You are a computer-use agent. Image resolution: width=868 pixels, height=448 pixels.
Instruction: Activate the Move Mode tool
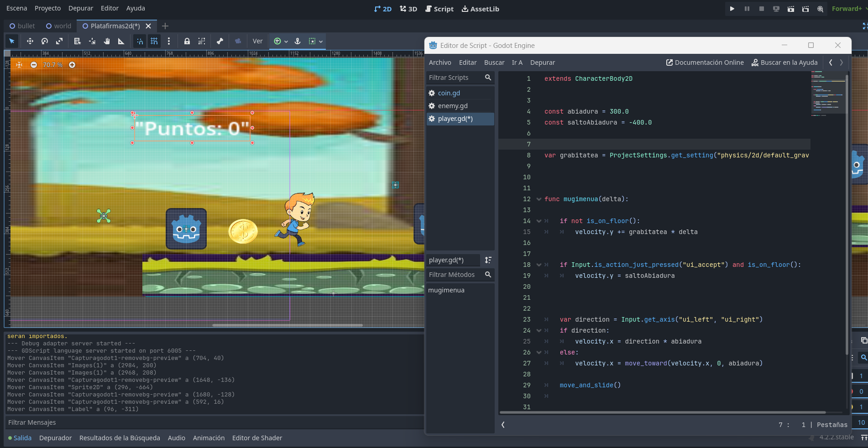[x=30, y=41]
